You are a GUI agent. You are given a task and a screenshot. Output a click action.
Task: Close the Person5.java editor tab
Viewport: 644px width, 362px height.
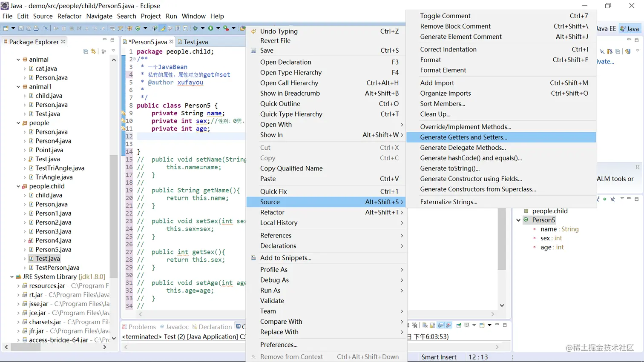(171, 42)
